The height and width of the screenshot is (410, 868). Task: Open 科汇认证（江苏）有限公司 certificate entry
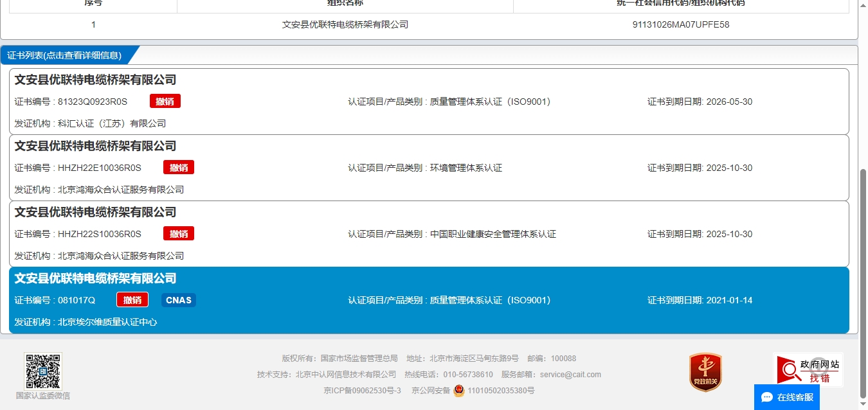(x=429, y=102)
